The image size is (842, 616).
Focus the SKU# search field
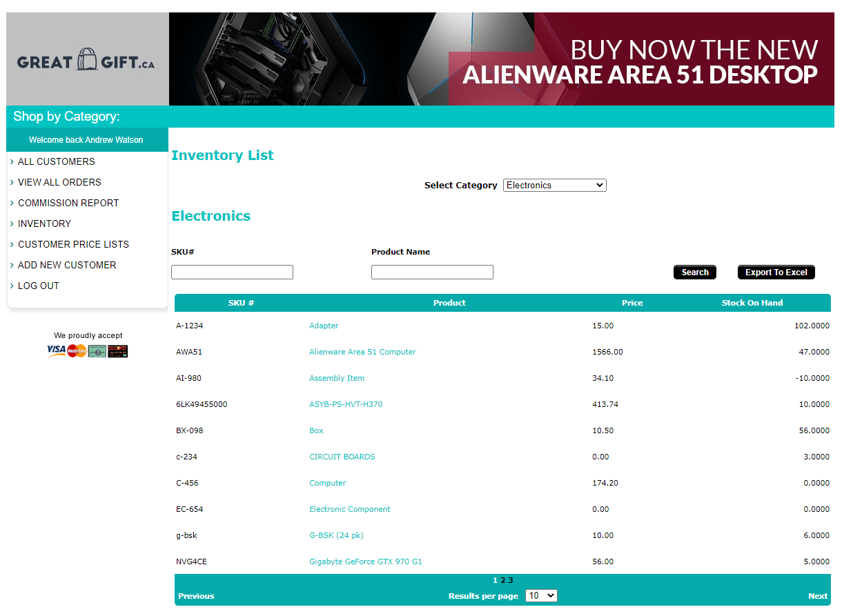tap(232, 272)
